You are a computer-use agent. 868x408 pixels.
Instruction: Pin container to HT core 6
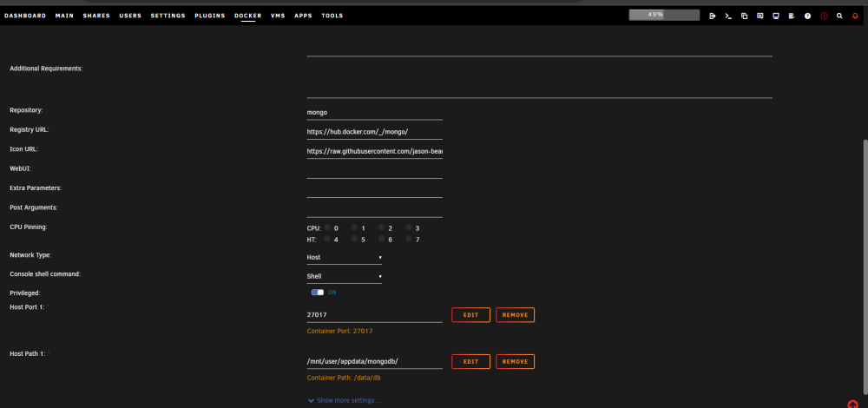click(382, 239)
